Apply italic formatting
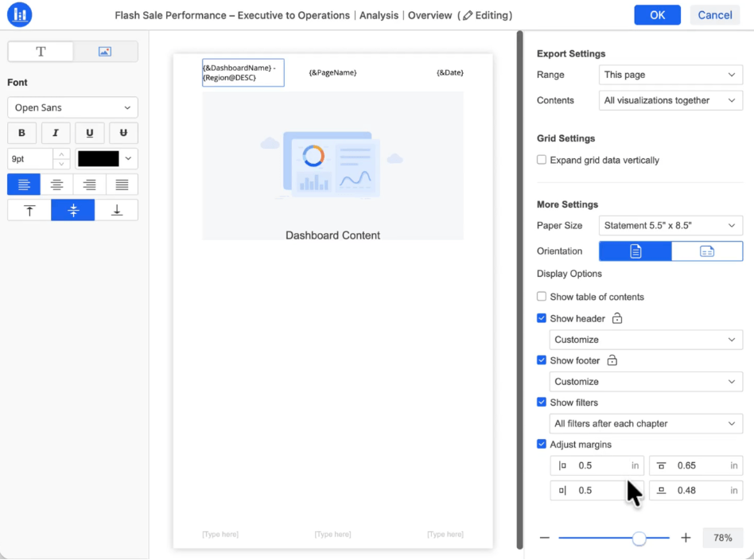 point(55,133)
